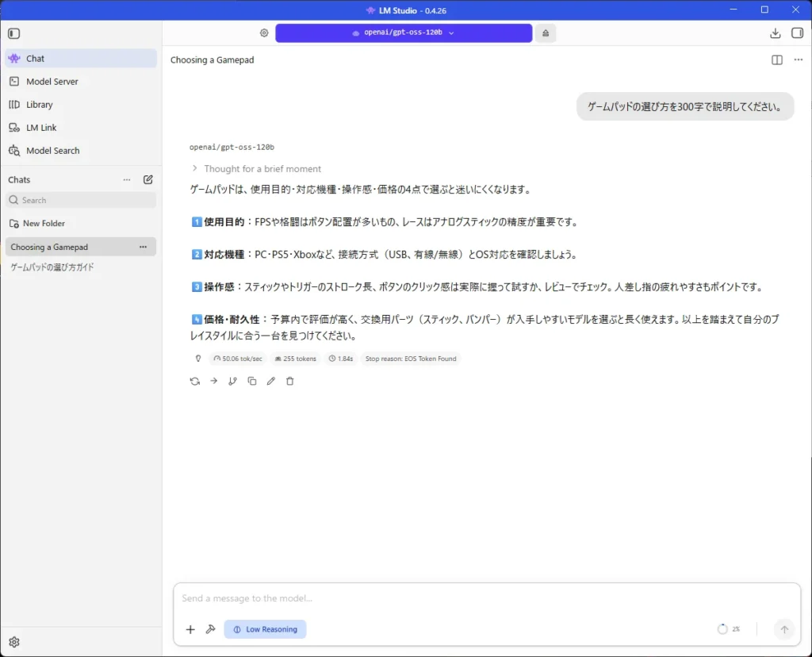Edit the assistant message
Screen dimensions: 812x657
pos(271,382)
